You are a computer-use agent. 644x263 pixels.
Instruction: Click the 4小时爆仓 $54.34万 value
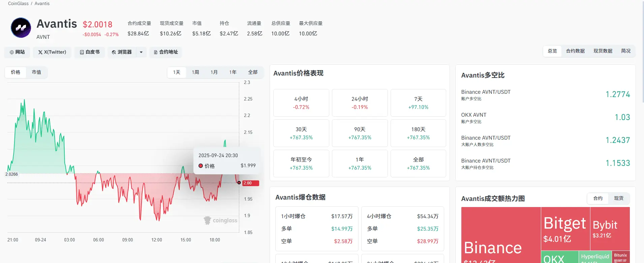point(428,216)
